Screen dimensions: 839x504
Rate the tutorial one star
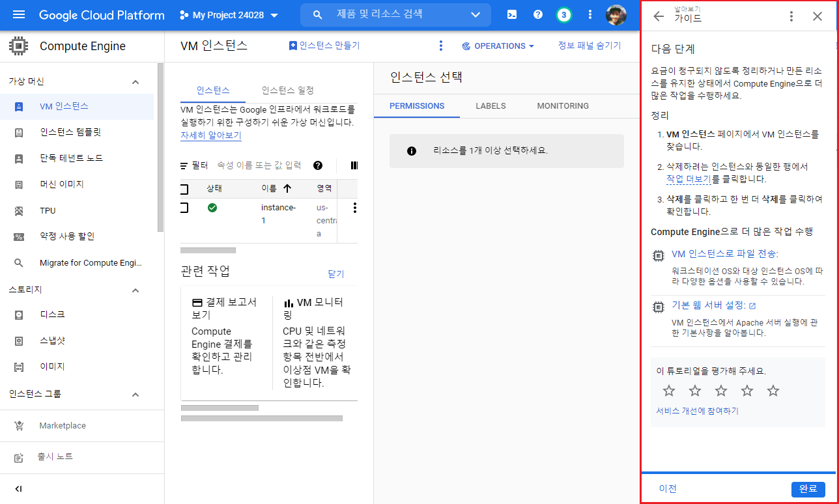click(669, 391)
